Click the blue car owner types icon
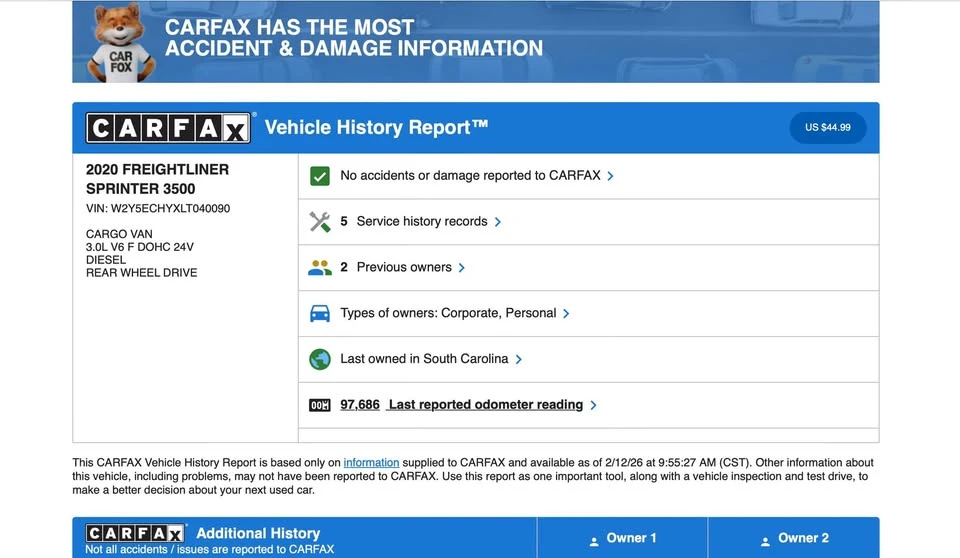 click(x=320, y=314)
